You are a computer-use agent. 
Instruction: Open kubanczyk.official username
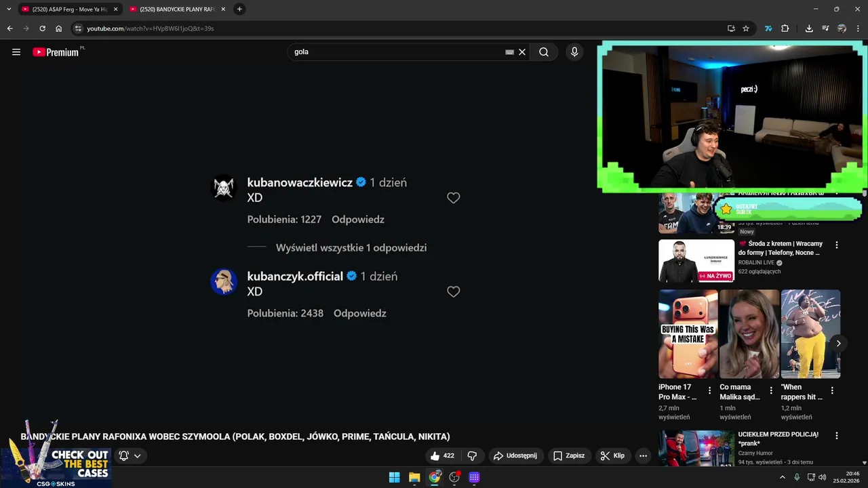(295, 276)
